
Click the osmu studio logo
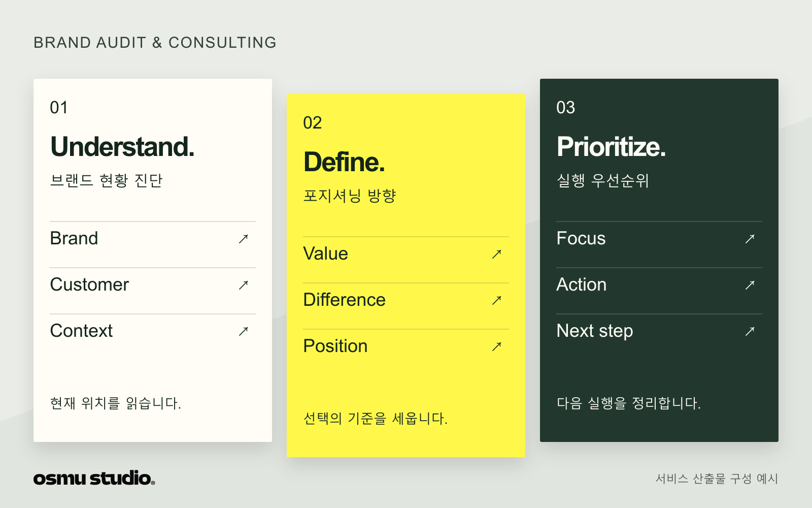[x=94, y=478]
